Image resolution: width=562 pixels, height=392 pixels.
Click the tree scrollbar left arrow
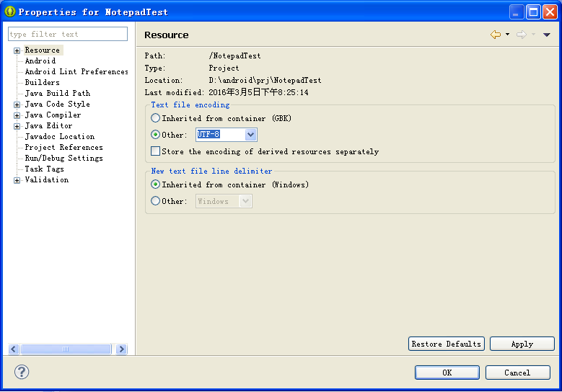coord(14,349)
